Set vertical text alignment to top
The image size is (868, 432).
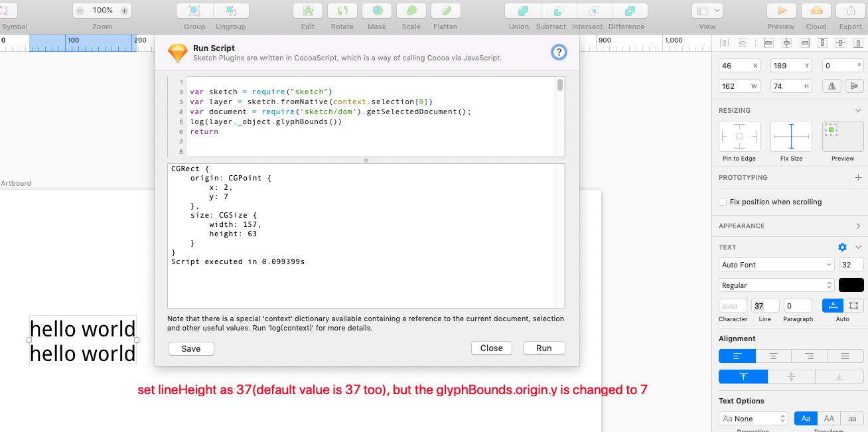[743, 376]
